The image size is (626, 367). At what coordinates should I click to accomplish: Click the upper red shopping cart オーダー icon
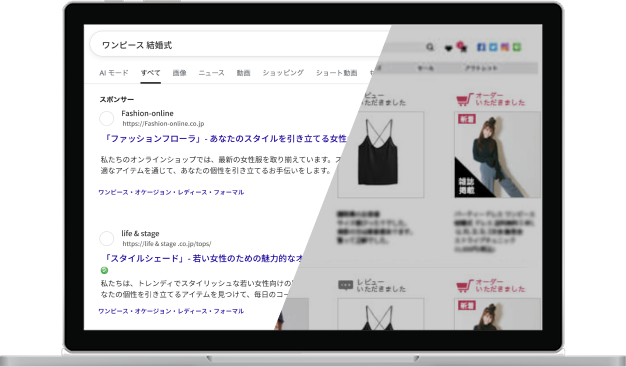pyautogui.click(x=464, y=99)
